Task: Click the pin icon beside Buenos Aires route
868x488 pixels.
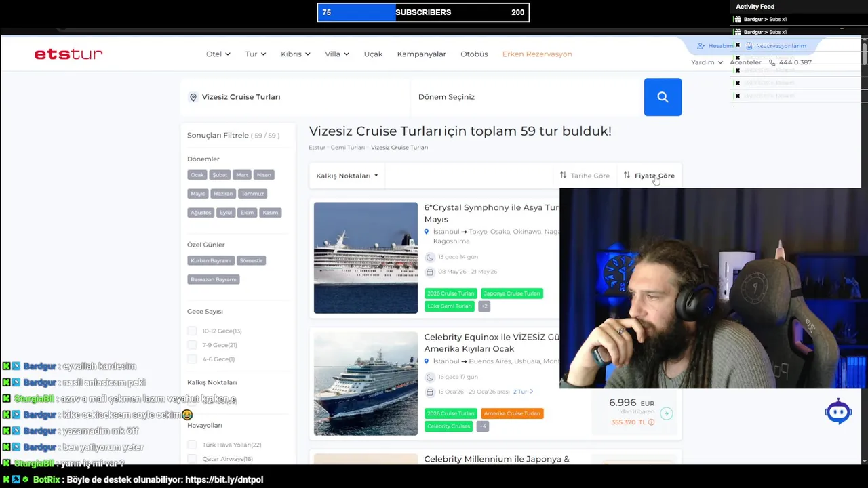Action: (x=427, y=361)
